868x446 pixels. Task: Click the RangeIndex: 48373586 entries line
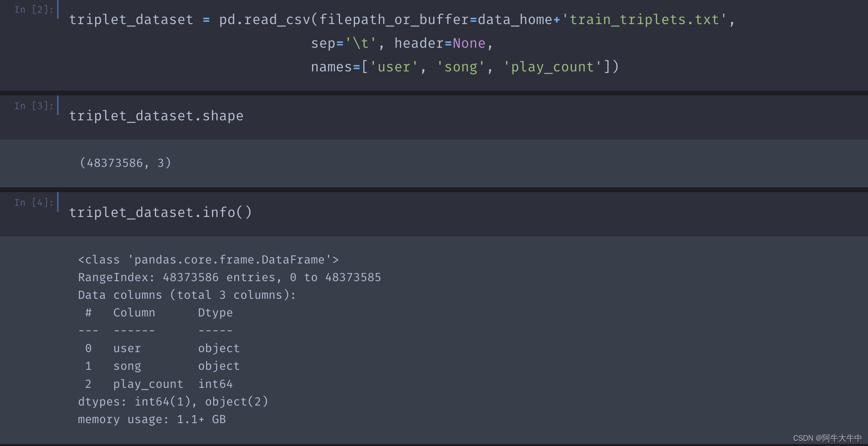(x=229, y=278)
